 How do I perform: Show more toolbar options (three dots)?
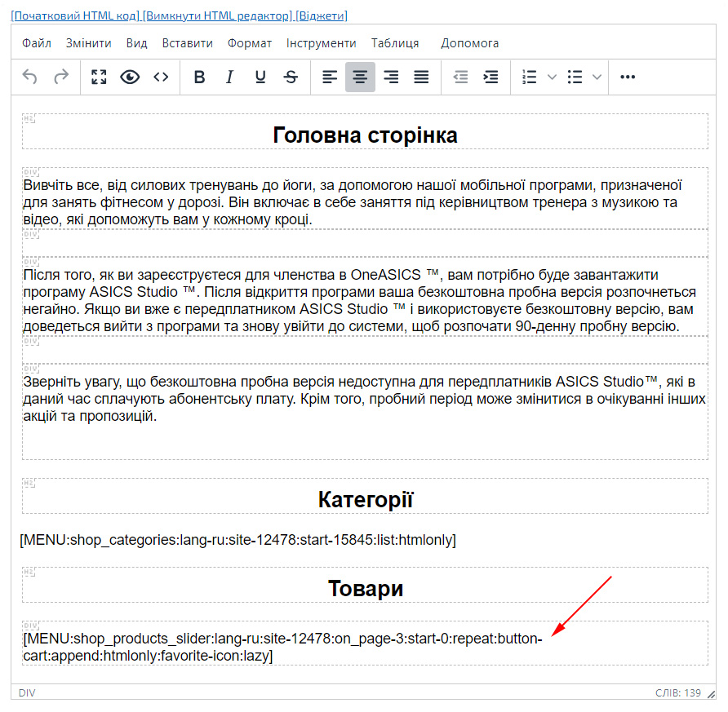coord(628,77)
